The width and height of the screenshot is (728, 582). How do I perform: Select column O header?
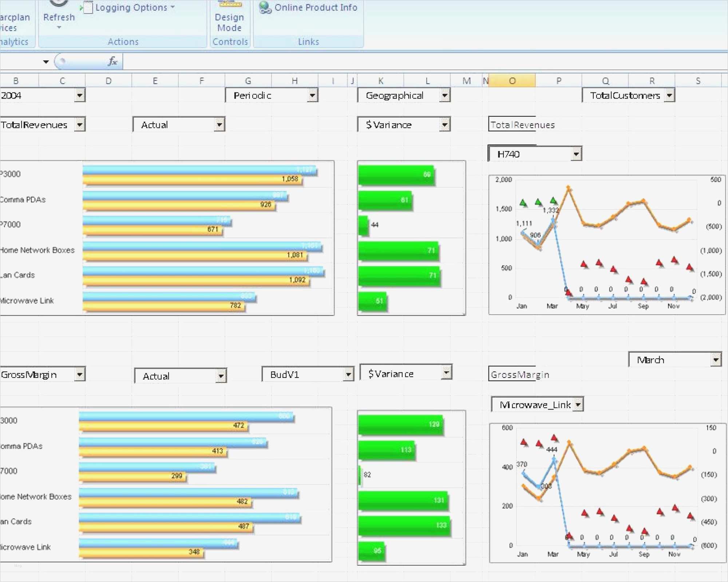512,81
